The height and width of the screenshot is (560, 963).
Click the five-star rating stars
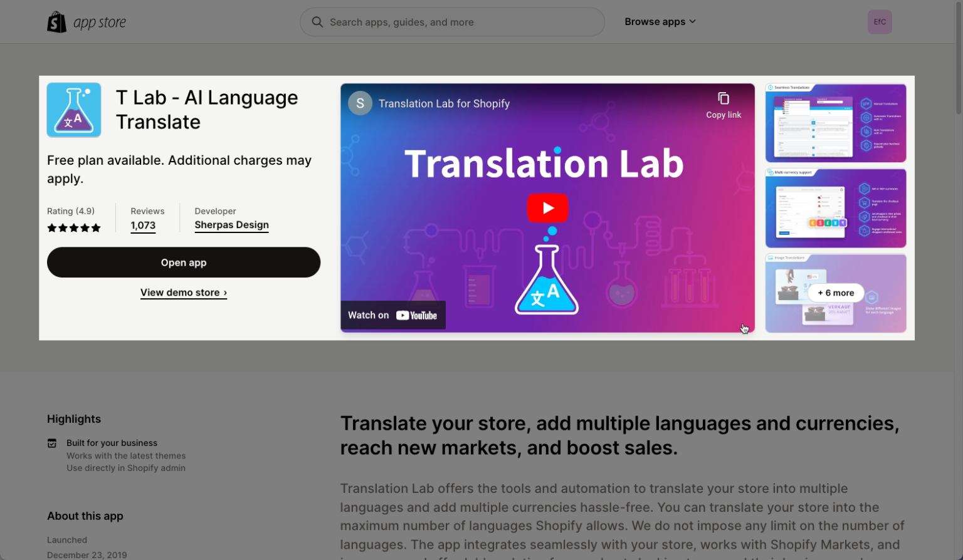[x=73, y=227]
